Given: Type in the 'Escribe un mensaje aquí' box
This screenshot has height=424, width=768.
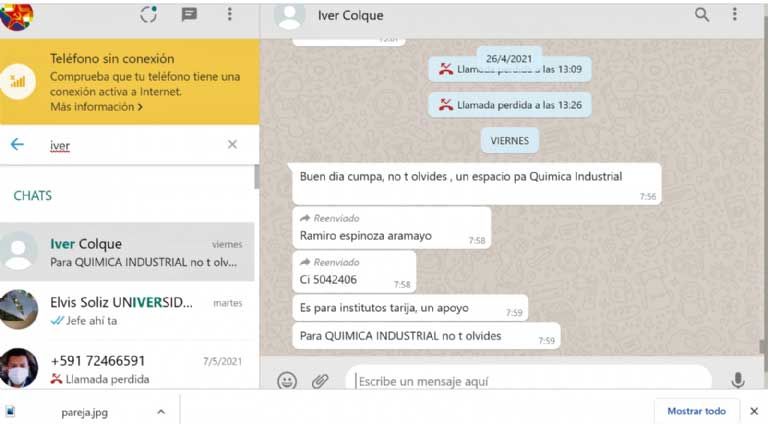Looking at the screenshot, I should [x=525, y=381].
